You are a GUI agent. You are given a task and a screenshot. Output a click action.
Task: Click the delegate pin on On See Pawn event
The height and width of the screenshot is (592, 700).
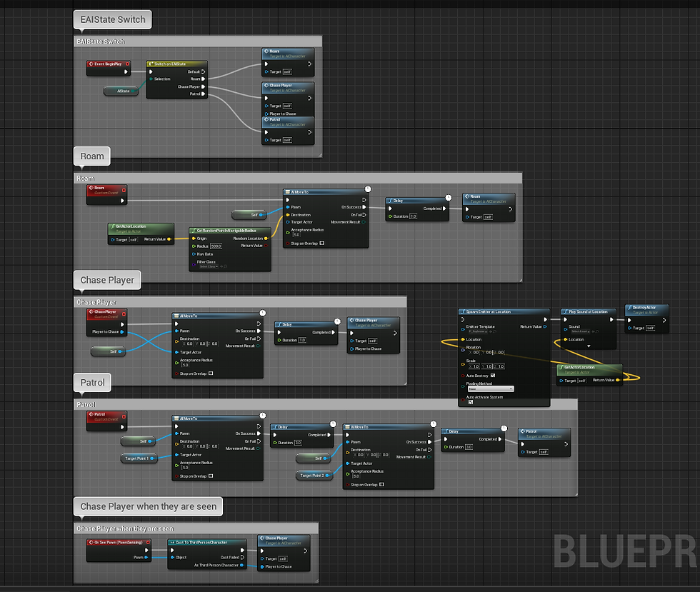click(x=149, y=543)
